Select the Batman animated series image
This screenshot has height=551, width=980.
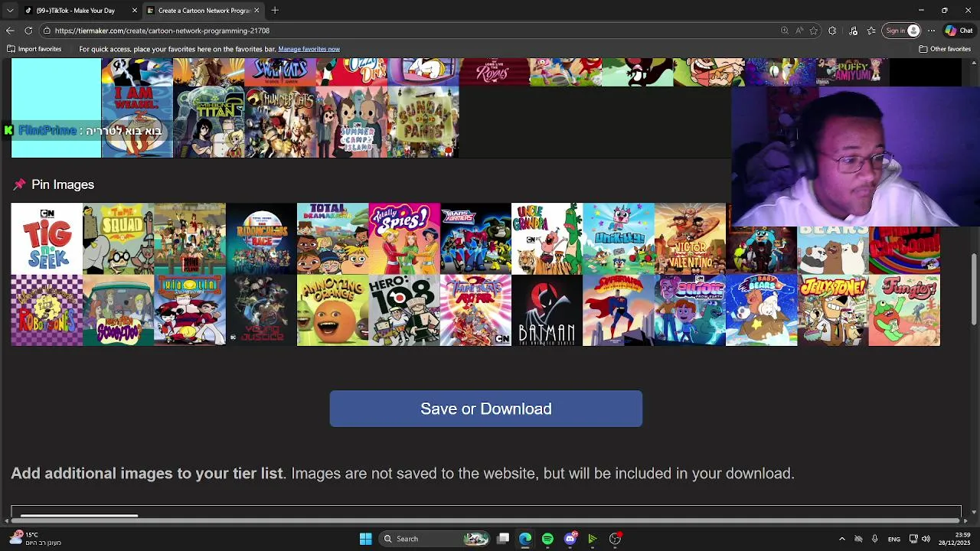tap(547, 310)
